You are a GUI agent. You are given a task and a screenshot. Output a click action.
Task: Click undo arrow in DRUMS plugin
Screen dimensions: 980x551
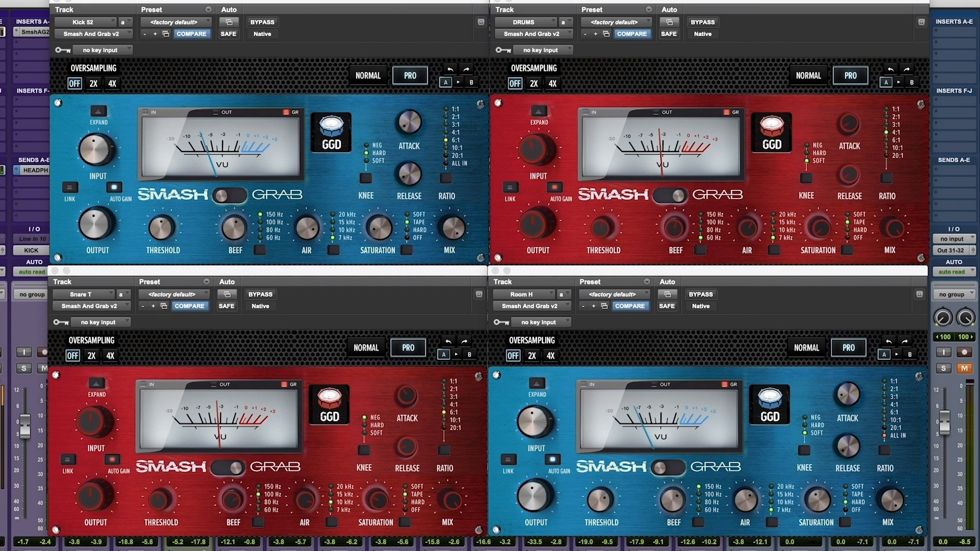pyautogui.click(x=891, y=69)
